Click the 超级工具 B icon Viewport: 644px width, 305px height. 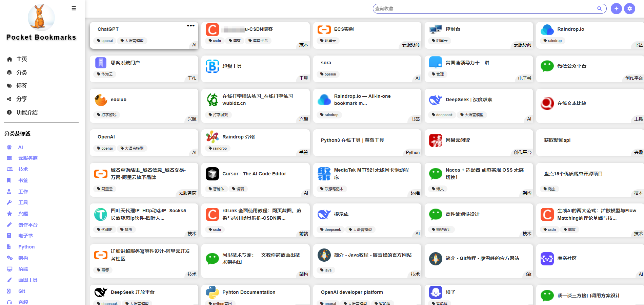tap(212, 66)
